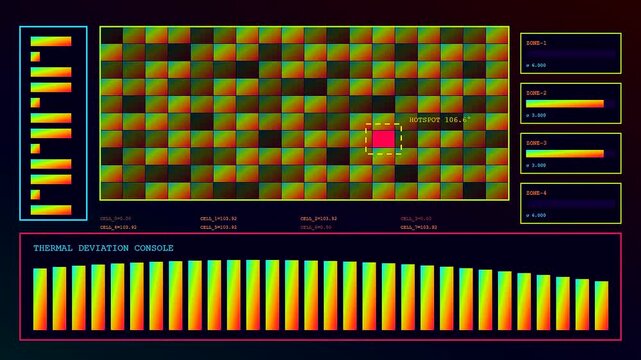Image resolution: width=641 pixels, height=360 pixels.
Task: Select the CELL_4=103.92 readout
Action: click(x=118, y=227)
